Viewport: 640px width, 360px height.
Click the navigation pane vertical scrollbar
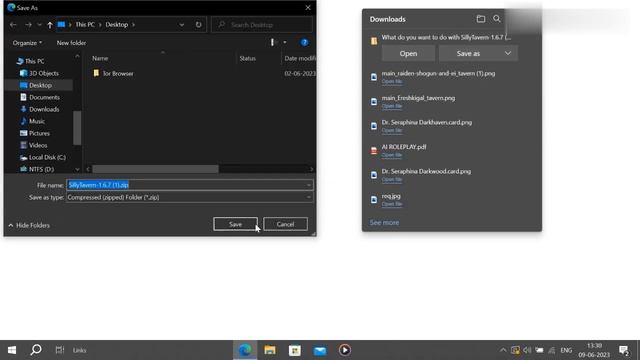(x=77, y=128)
